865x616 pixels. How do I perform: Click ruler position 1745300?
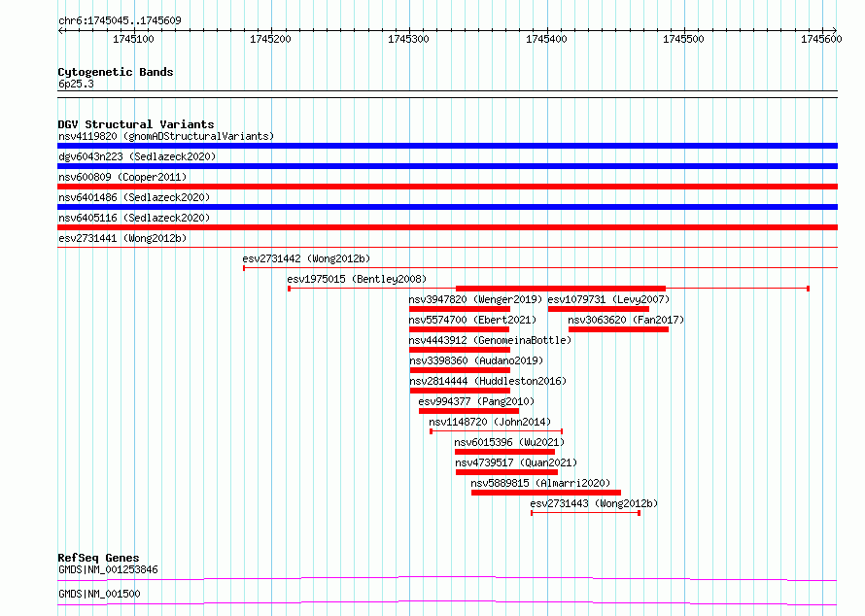(408, 39)
